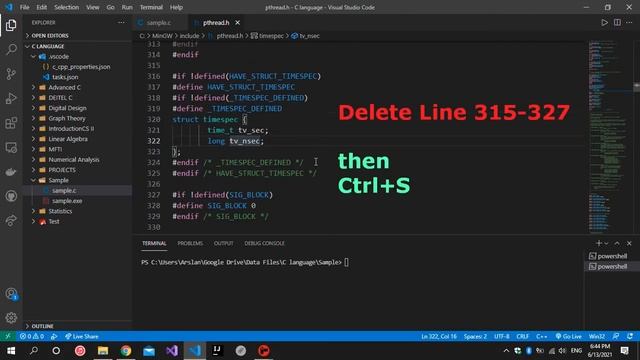The image size is (640, 360).
Task: Open Explorer views ellipsis menu
Action: pos(121,22)
